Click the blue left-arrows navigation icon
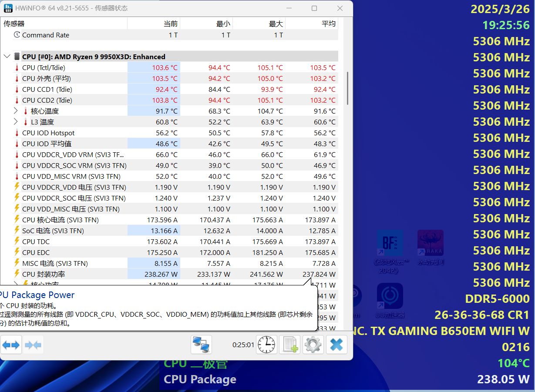 click(11, 344)
